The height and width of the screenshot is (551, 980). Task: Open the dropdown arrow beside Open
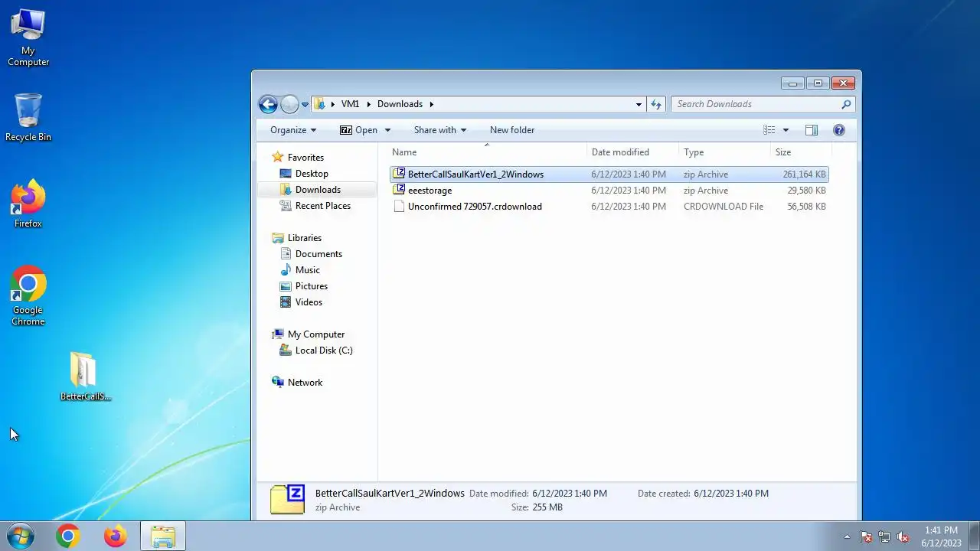(387, 130)
